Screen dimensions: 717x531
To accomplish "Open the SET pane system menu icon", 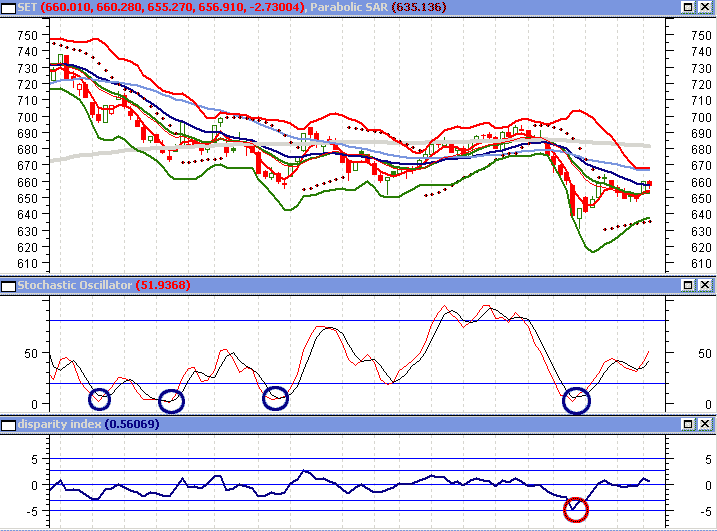I will pyautogui.click(x=8, y=8).
